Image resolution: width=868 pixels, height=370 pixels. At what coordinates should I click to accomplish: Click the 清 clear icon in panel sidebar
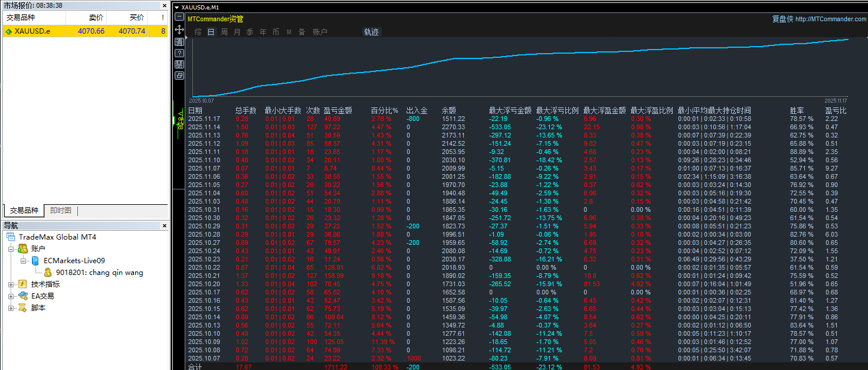pyautogui.click(x=179, y=42)
